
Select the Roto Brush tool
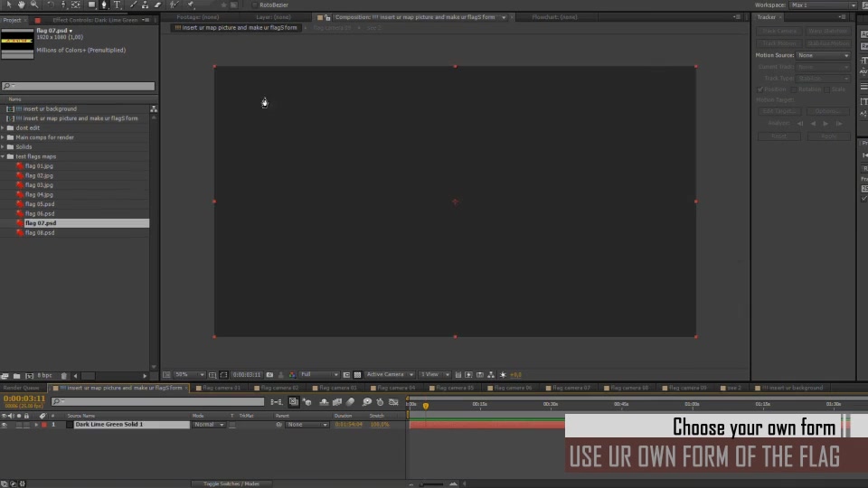tap(174, 5)
